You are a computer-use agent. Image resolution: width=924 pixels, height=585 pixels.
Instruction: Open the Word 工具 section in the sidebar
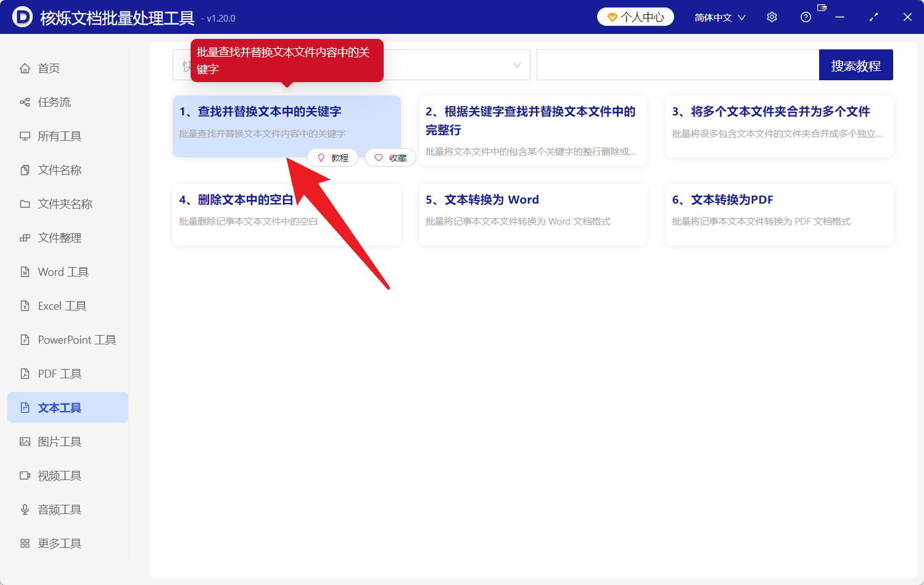pos(62,272)
